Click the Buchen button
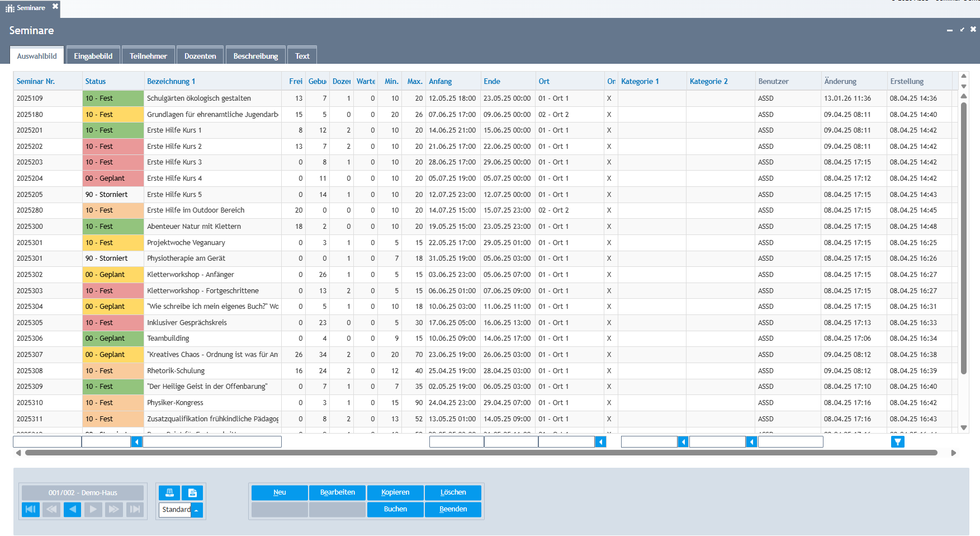 tap(395, 509)
